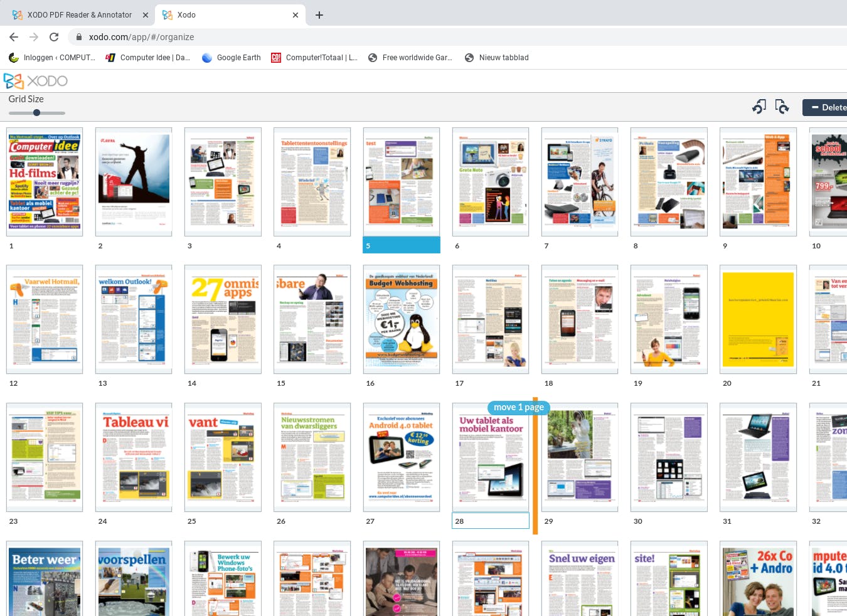Image resolution: width=847 pixels, height=616 pixels.
Task: Open the Nieuw tabblad bookmark
Action: (497, 58)
